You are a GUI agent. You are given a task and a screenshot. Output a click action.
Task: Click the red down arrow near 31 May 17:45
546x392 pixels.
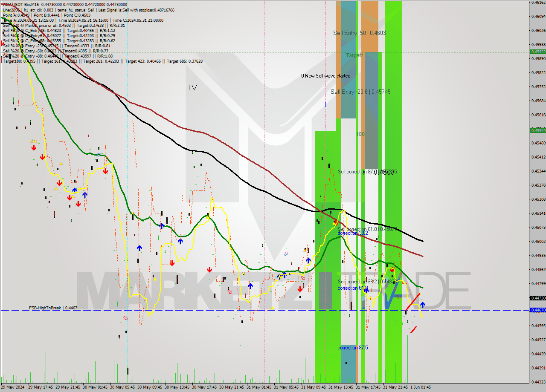[x=392, y=269]
